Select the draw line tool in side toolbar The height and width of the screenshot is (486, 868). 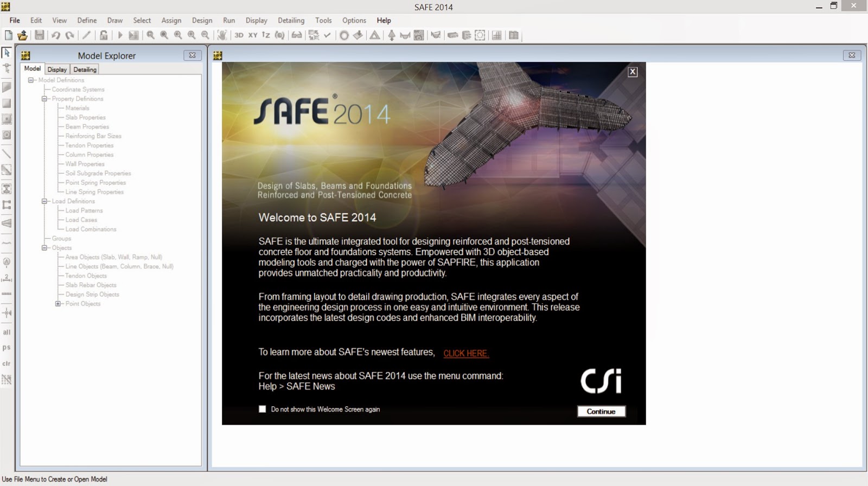(x=7, y=154)
